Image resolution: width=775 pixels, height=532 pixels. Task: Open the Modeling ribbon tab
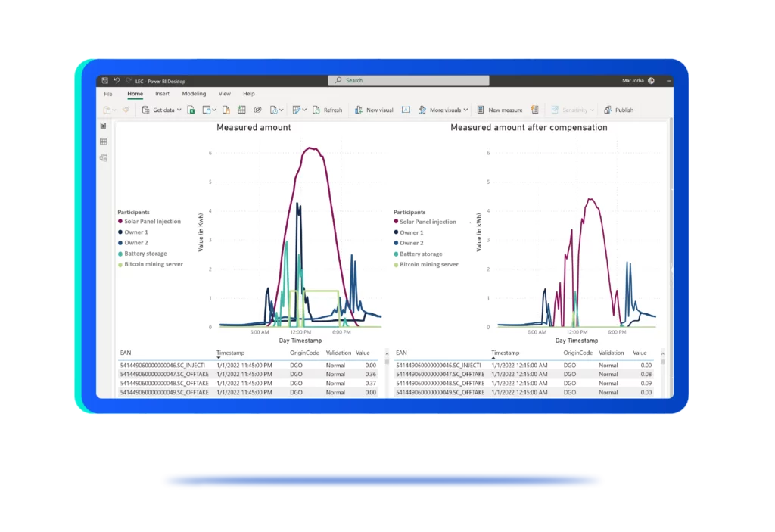(194, 94)
